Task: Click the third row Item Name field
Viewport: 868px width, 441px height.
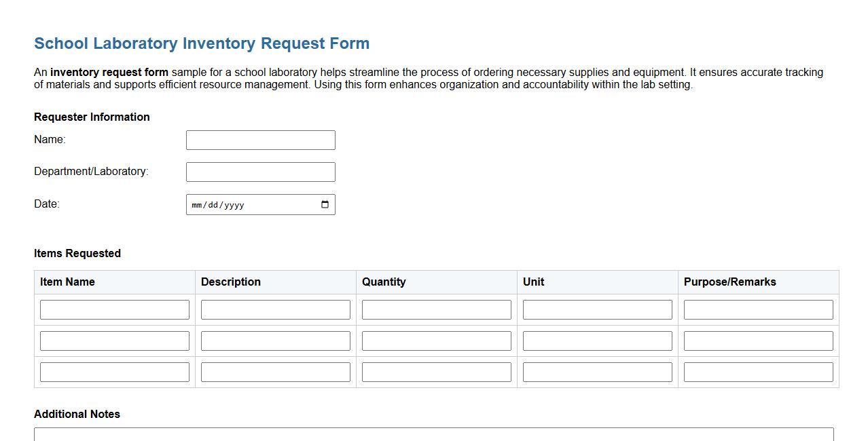Action: click(x=114, y=371)
